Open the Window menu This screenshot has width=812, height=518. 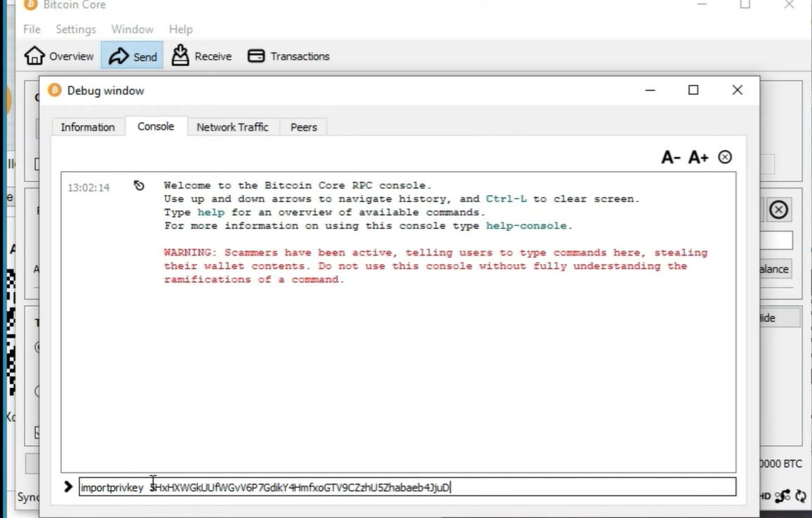[132, 29]
